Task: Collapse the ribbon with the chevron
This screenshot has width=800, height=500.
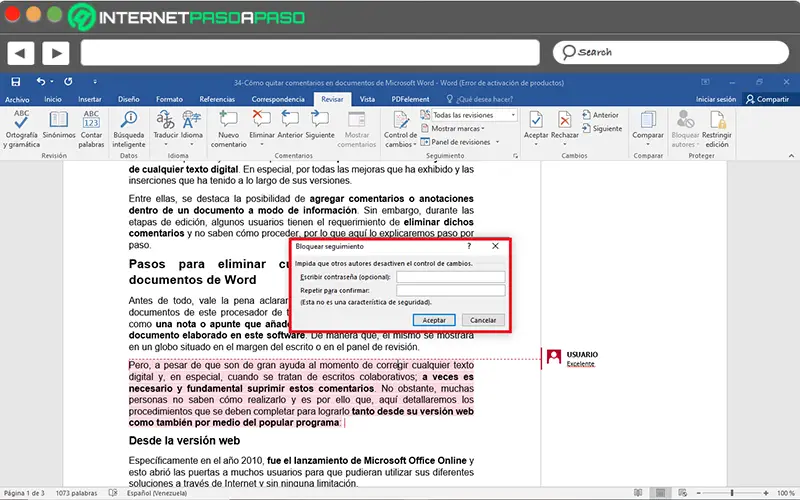Action: click(x=791, y=156)
